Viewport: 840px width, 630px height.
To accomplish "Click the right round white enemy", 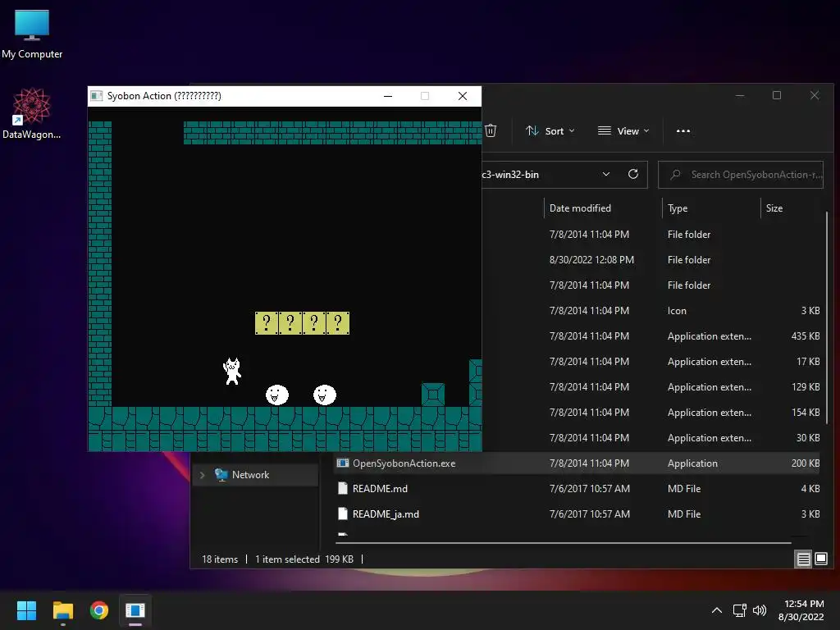I will click(x=325, y=395).
